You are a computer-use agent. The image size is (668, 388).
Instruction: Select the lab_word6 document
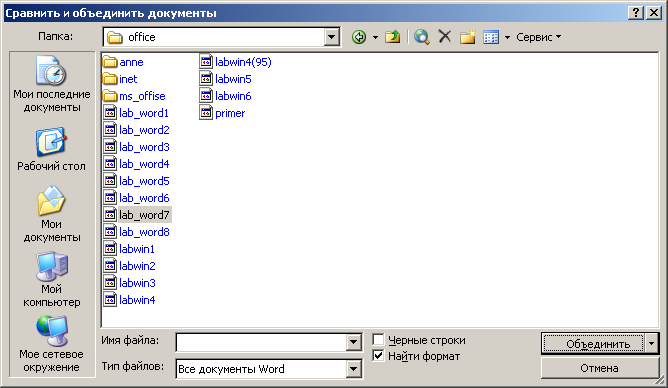tap(136, 198)
